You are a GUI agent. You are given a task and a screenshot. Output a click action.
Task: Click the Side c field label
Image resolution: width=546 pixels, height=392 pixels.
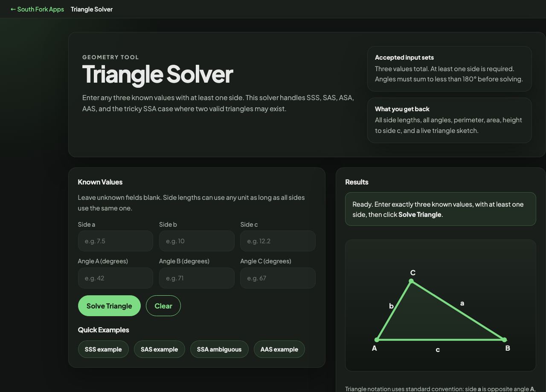click(x=249, y=225)
